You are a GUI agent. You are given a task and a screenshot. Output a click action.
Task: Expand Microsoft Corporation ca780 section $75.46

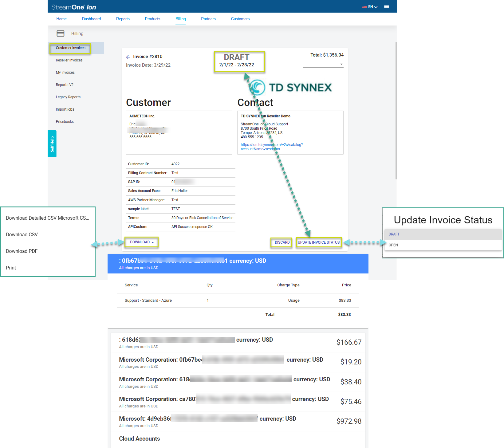[238, 402]
